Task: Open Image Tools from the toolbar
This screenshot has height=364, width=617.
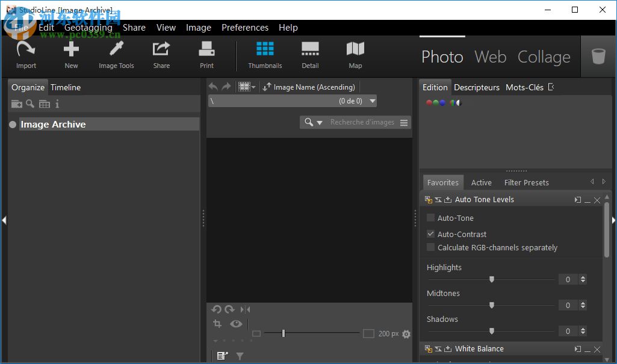Action: pos(116,55)
